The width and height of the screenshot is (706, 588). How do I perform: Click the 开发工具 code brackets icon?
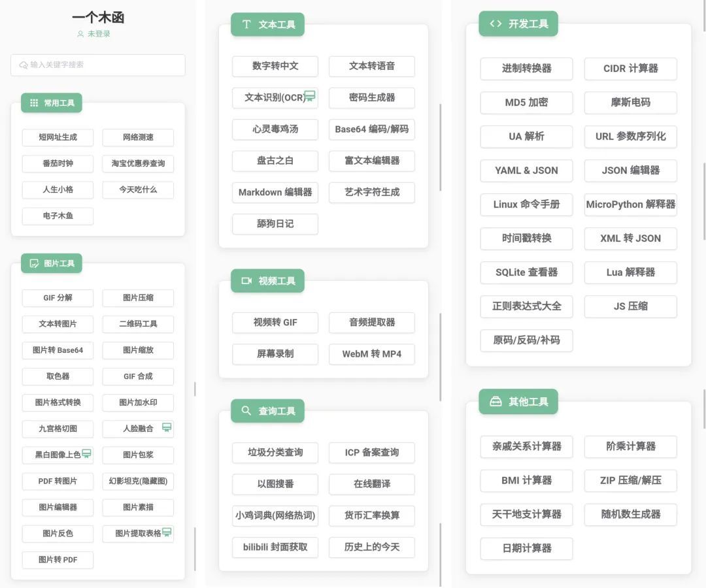(496, 24)
